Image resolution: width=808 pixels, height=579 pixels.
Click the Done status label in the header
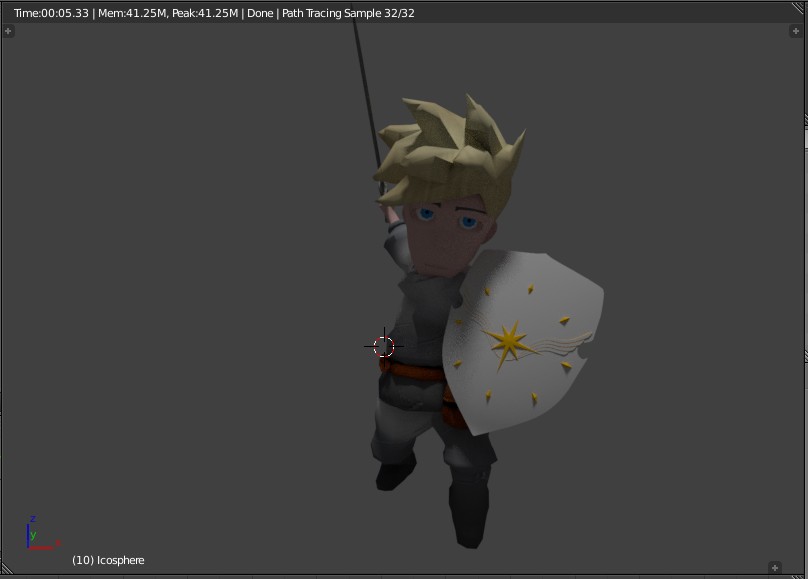pyautogui.click(x=258, y=13)
